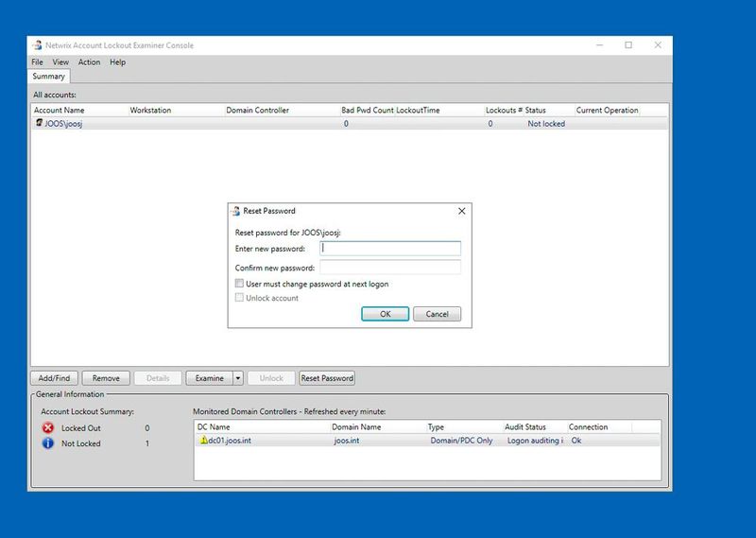Focus the Enter new password field
The width and height of the screenshot is (756, 538).
pyautogui.click(x=390, y=248)
